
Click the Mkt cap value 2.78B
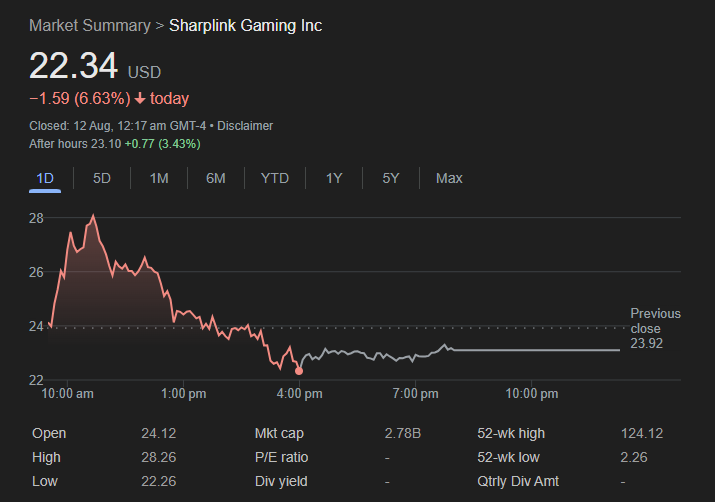(x=403, y=434)
